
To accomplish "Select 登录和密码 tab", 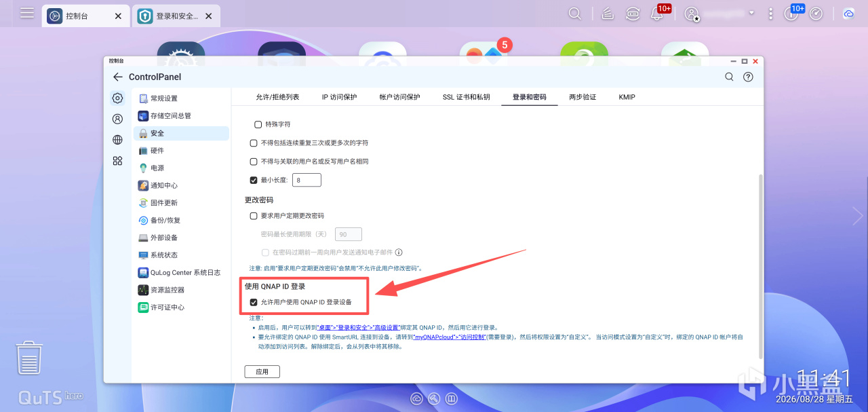I will click(530, 97).
